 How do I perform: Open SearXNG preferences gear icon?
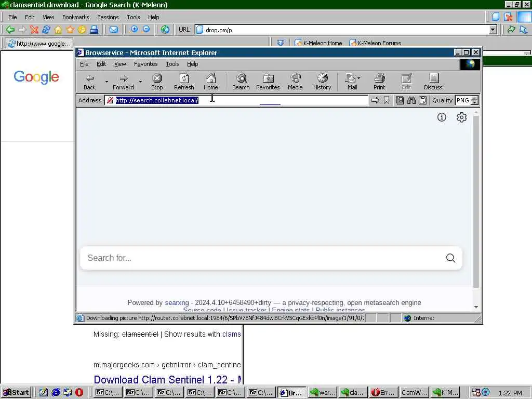click(x=461, y=117)
